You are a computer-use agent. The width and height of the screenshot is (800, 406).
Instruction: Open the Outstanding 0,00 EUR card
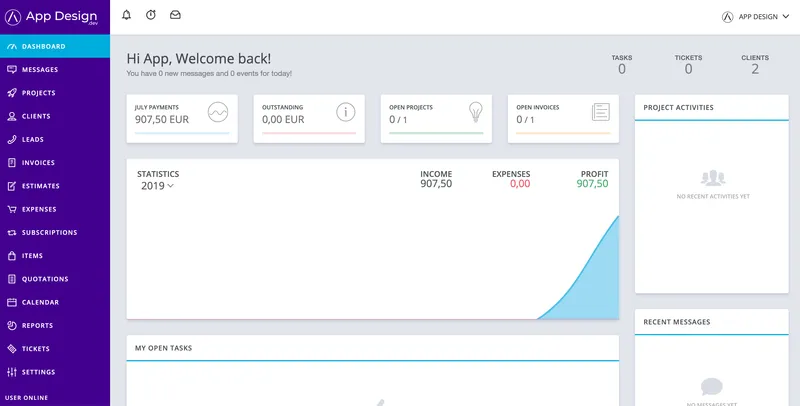pos(309,119)
